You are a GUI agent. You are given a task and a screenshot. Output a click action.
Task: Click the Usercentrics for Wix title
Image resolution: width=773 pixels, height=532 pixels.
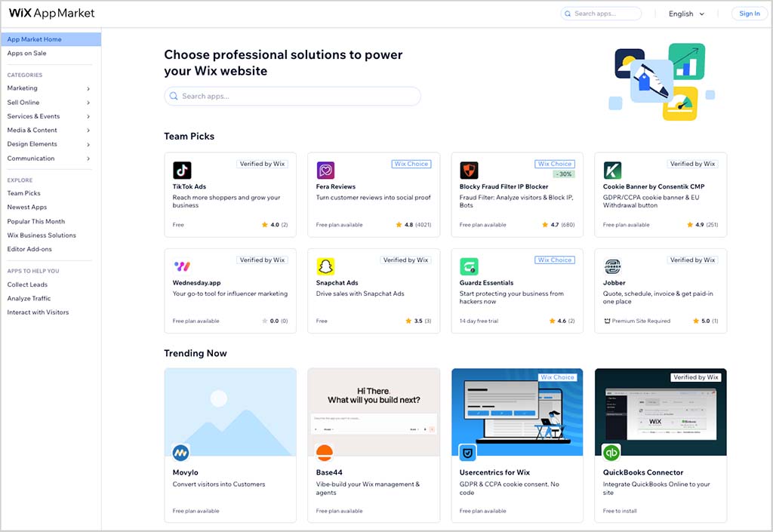494,472
